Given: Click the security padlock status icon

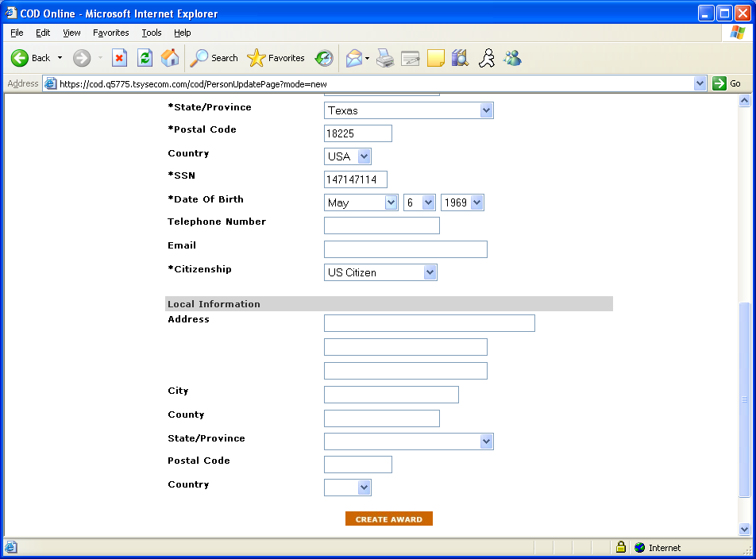Looking at the screenshot, I should coord(621,547).
